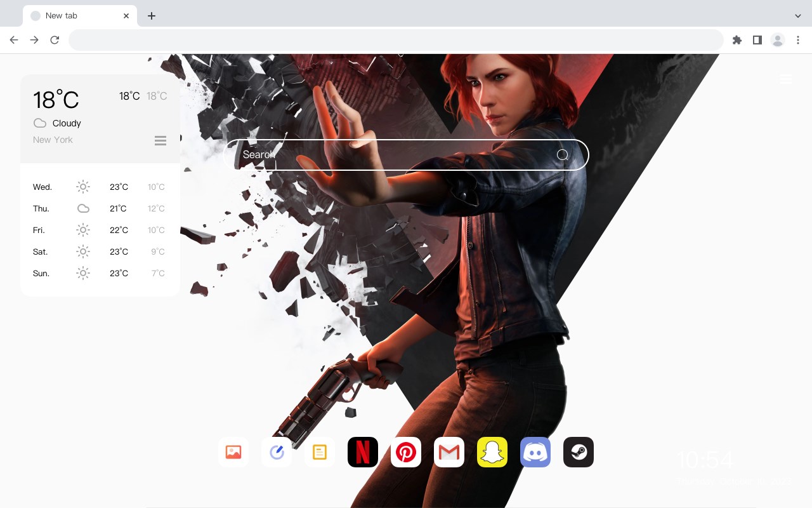Image resolution: width=812 pixels, height=508 pixels.
Task: Click the Cloudy condition label
Action: 67,123
